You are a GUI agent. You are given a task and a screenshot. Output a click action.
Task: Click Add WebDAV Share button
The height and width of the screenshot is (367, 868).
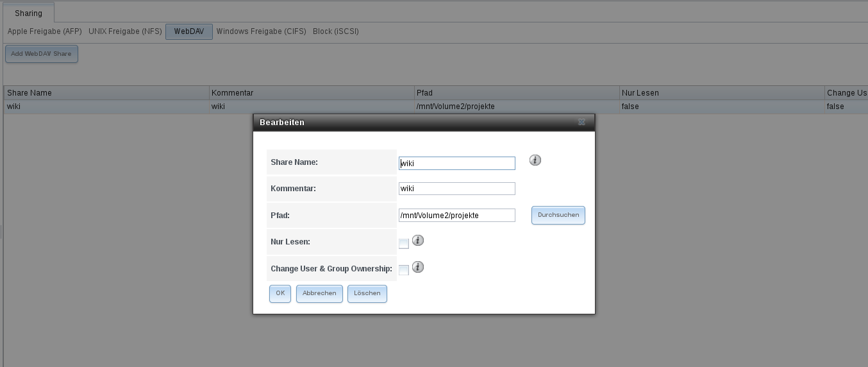tap(42, 54)
